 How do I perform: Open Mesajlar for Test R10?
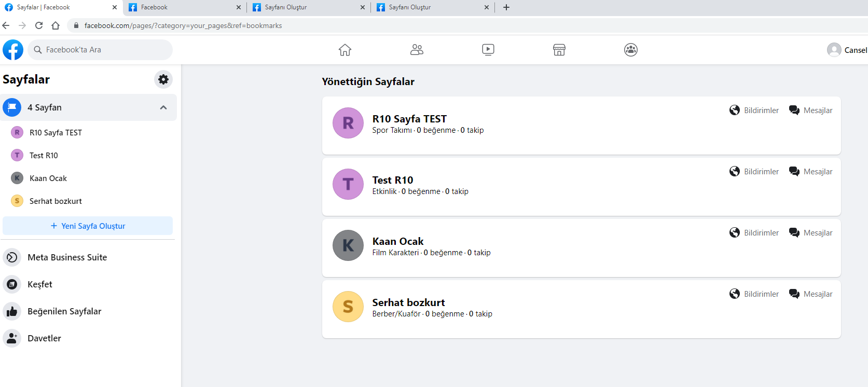818,172
